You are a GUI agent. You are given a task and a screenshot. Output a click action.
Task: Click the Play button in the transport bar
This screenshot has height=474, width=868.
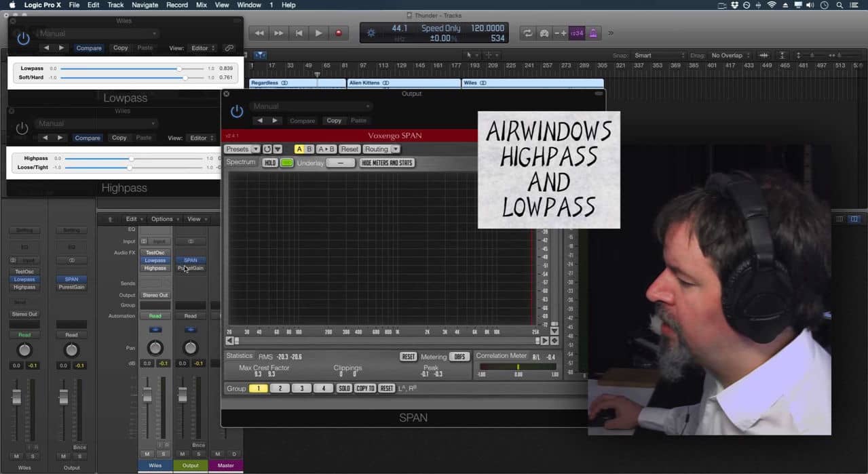pyautogui.click(x=318, y=33)
